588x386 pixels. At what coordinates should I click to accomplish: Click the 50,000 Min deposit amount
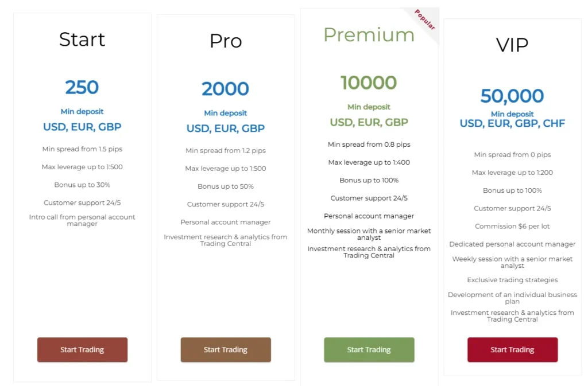(x=512, y=96)
